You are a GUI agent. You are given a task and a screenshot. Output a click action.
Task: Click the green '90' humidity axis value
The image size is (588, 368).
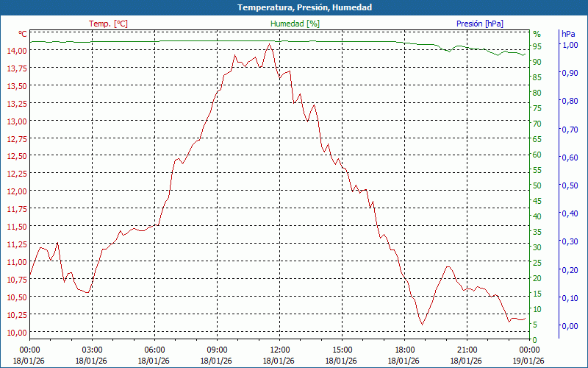[537, 62]
